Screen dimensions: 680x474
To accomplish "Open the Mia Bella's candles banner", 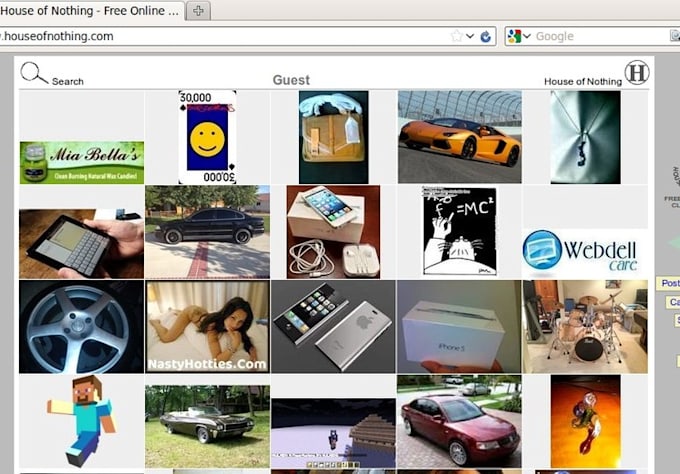I will coord(82,163).
